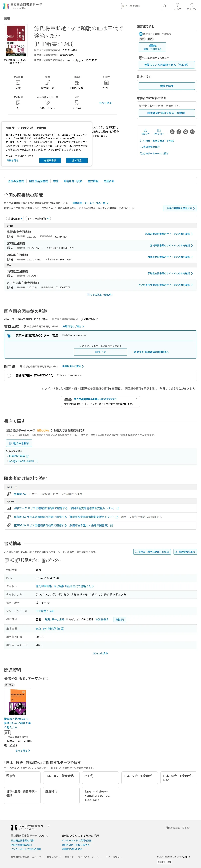Click the site search input field
Viewport: 201px width, 868px height.
141,6
